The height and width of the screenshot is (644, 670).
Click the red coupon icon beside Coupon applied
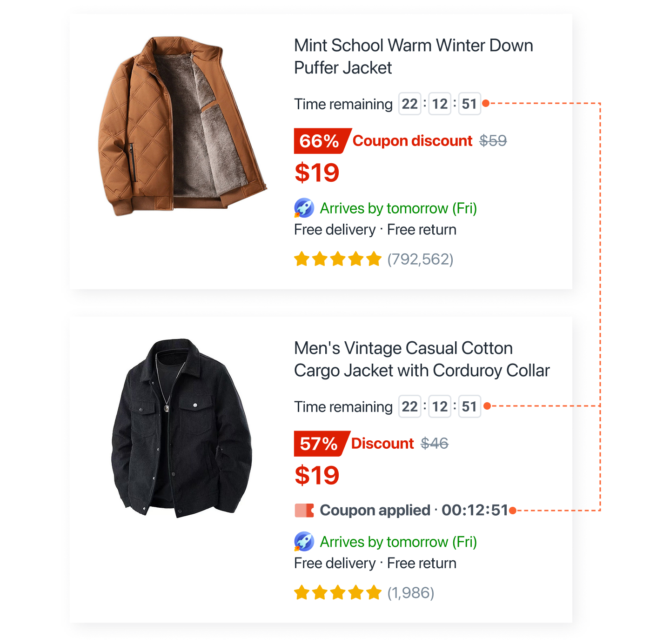pos(304,511)
